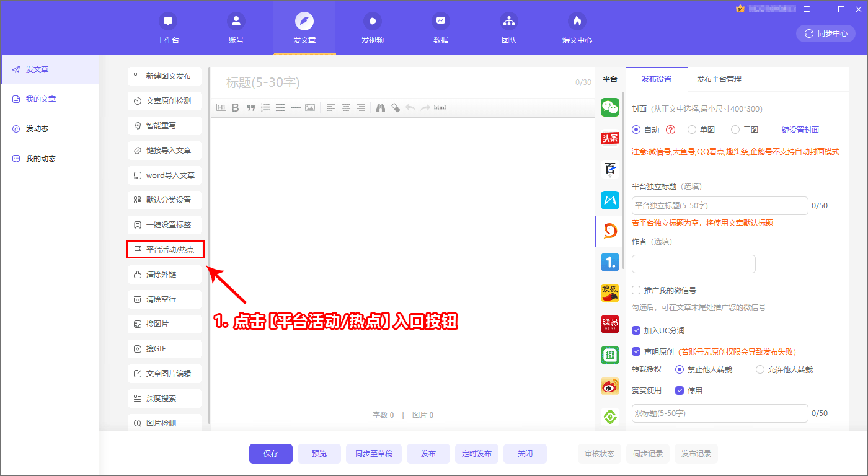Image resolution: width=868 pixels, height=476 pixels.
Task: Click the 同步中心 button in title bar
Action: (x=825, y=33)
